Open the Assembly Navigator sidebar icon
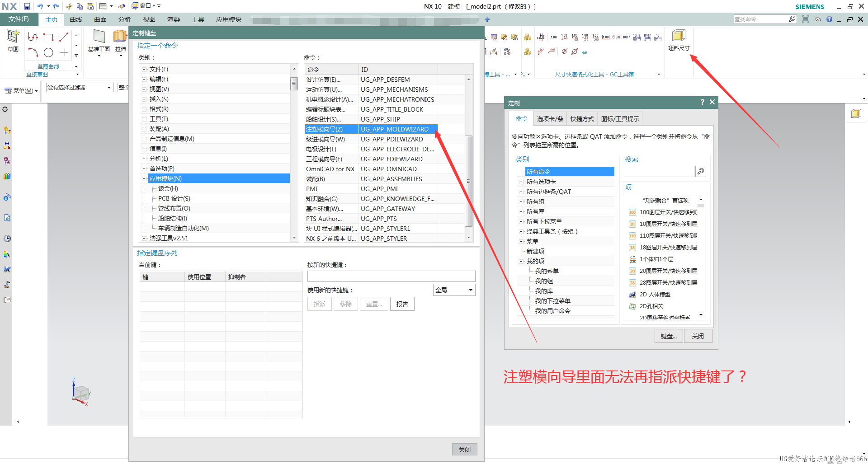Image resolution: width=868 pixels, height=464 pixels. point(7,130)
